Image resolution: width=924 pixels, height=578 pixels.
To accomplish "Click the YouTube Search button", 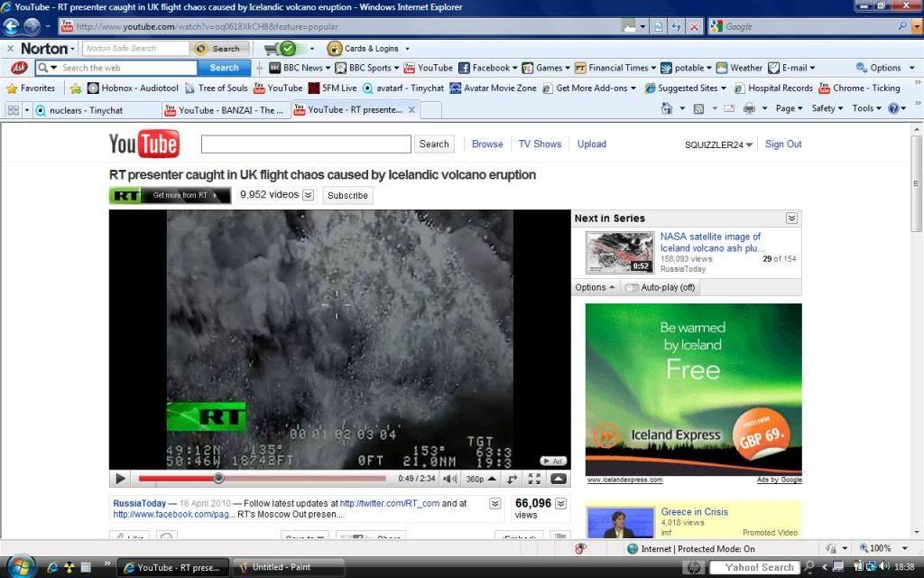I will coord(434,144).
